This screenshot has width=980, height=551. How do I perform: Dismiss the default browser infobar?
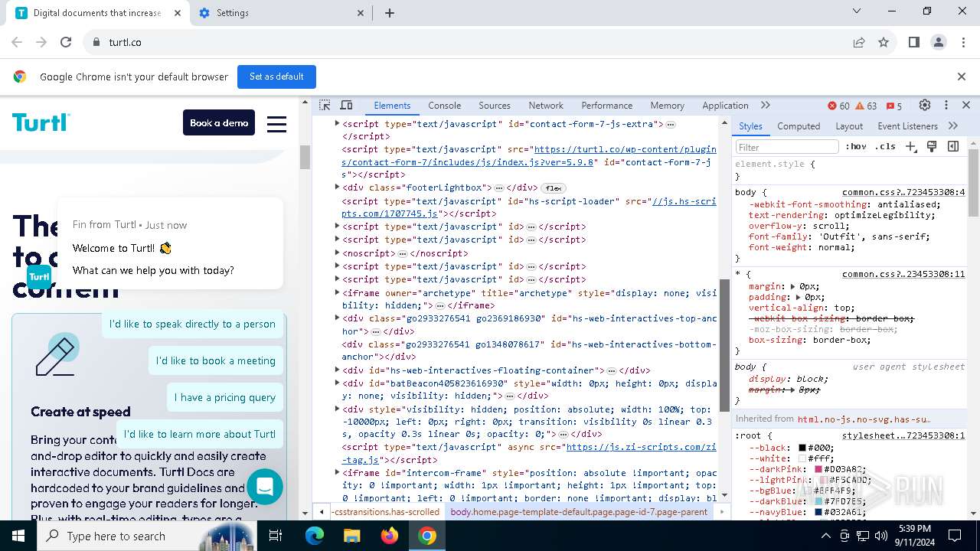pyautogui.click(x=962, y=77)
